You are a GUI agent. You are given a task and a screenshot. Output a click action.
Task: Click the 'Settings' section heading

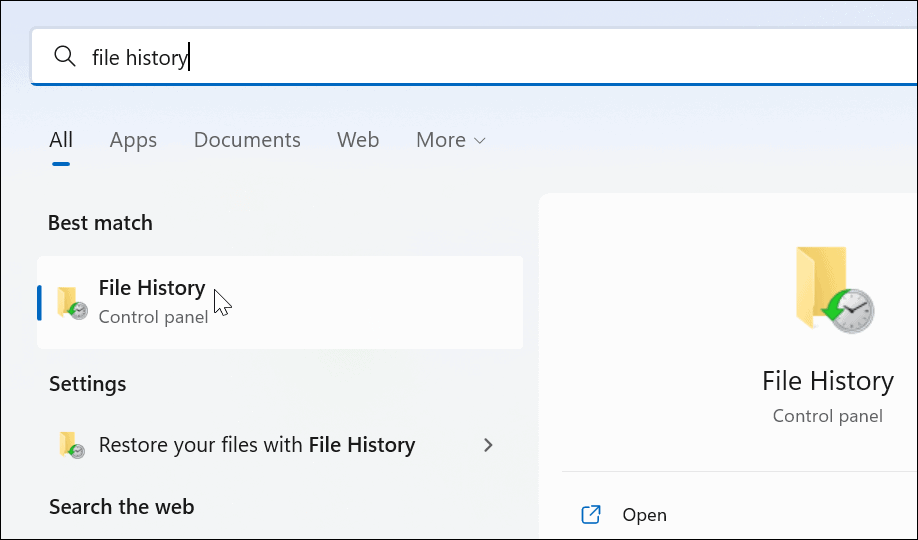coord(88,384)
